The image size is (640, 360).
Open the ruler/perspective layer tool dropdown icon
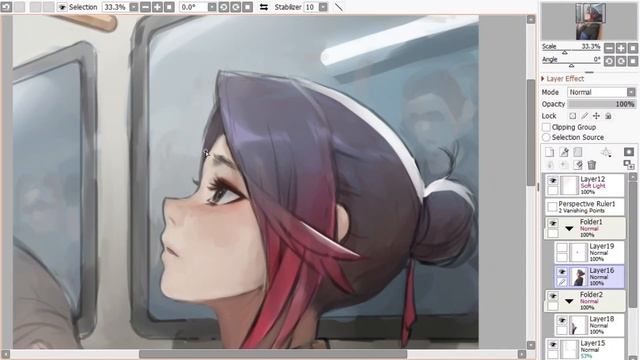(606, 152)
